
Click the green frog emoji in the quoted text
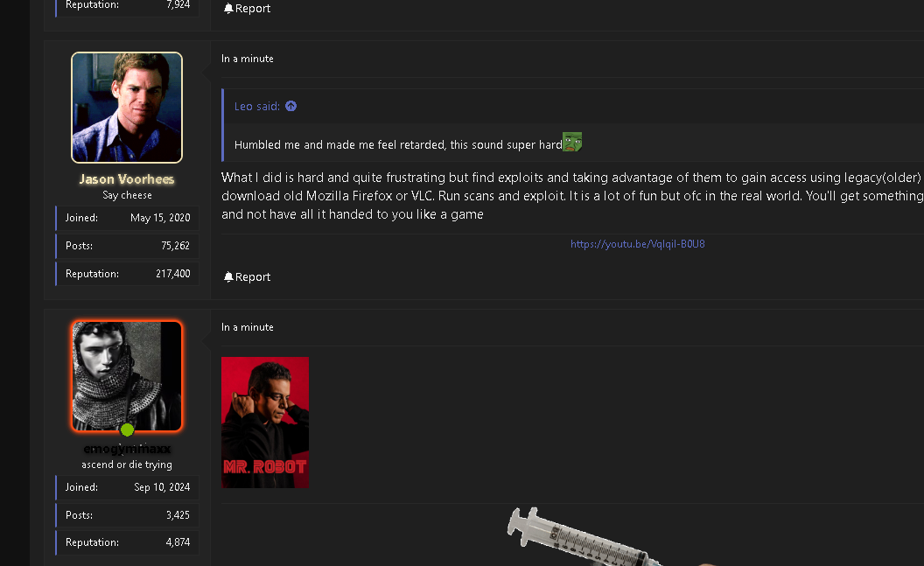tap(572, 142)
